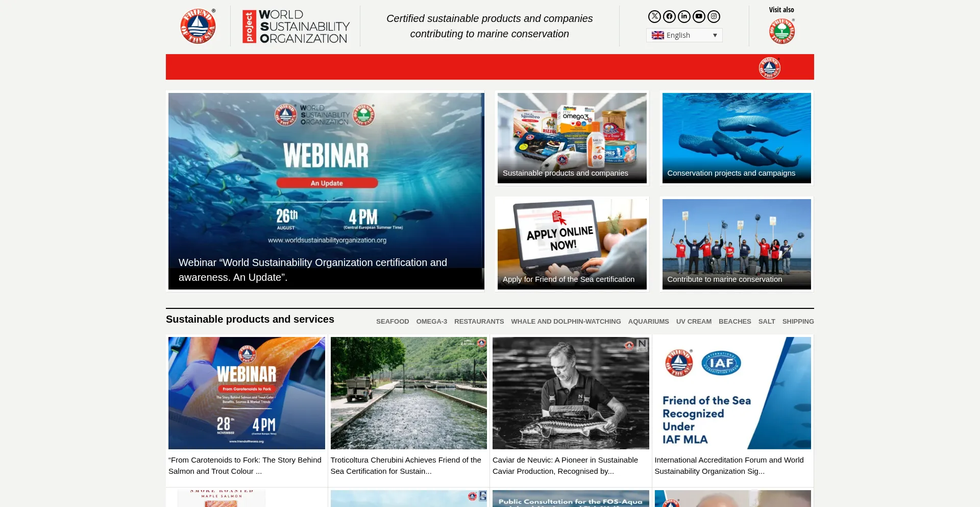Open the YouTube channel icon
980x507 pixels.
pyautogui.click(x=699, y=16)
